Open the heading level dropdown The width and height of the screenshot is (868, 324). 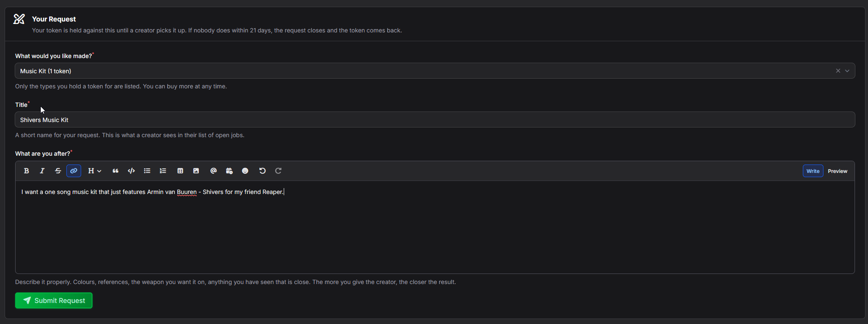point(95,171)
